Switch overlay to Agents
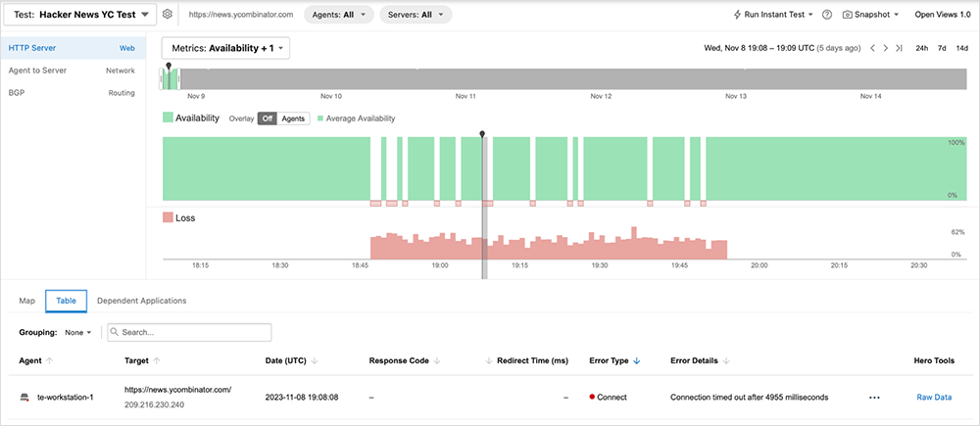The width and height of the screenshot is (980, 426). tap(293, 118)
